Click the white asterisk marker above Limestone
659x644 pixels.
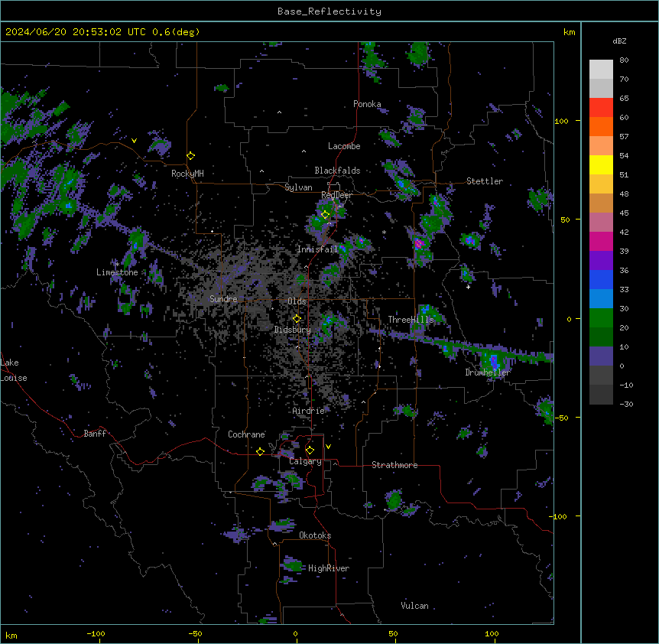click(117, 265)
